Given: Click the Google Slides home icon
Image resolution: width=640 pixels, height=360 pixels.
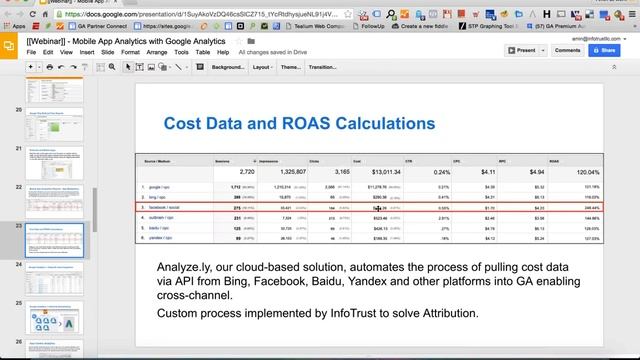Looking at the screenshot, I should [9, 46].
